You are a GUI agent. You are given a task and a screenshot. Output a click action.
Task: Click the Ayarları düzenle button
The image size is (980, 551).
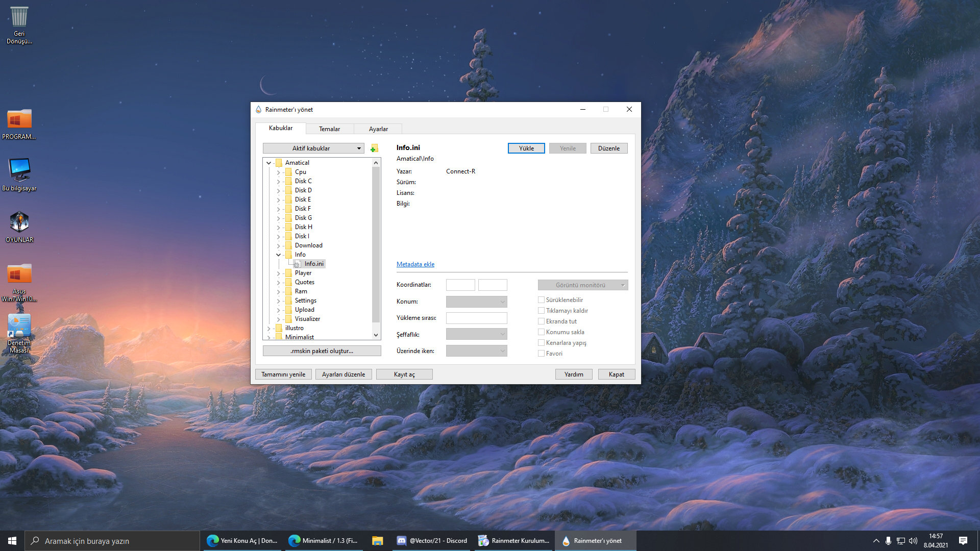point(344,374)
